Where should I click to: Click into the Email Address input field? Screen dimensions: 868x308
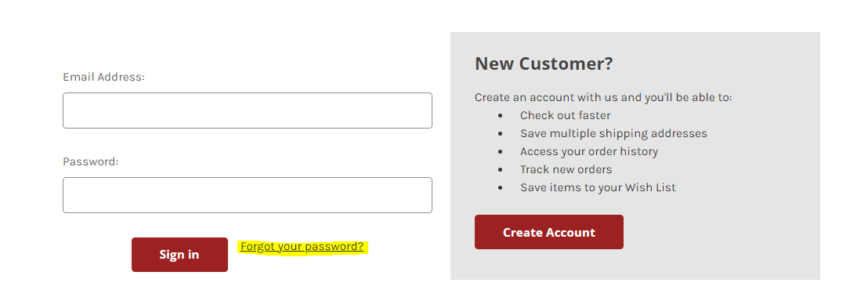248,111
